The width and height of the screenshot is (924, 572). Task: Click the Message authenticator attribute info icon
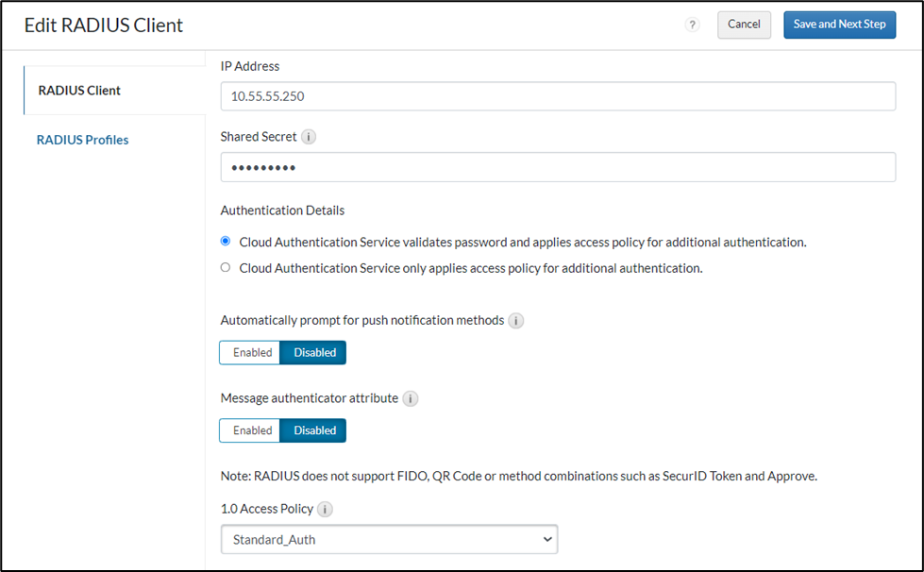point(411,398)
